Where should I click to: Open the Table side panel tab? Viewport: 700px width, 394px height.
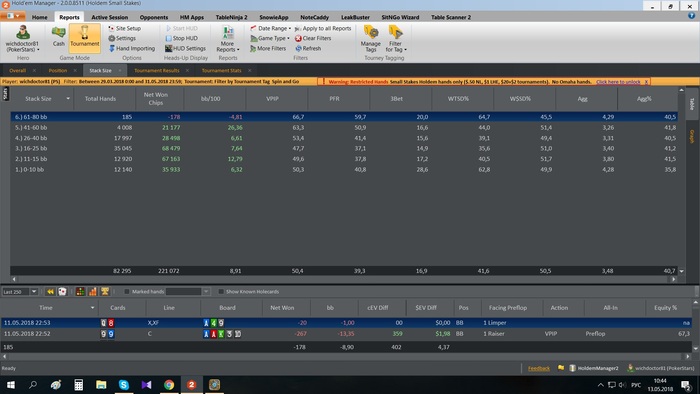(x=692, y=104)
